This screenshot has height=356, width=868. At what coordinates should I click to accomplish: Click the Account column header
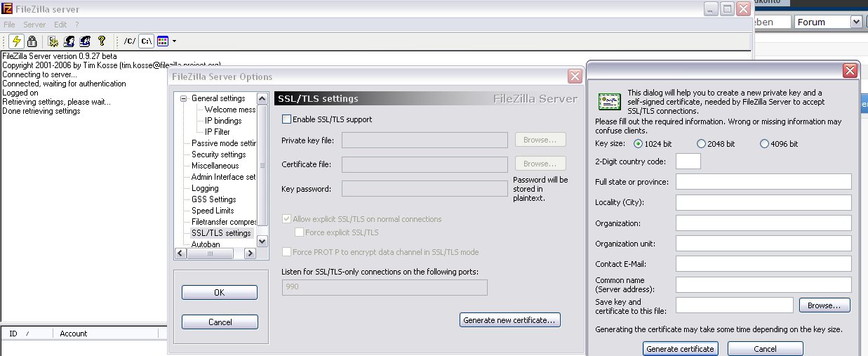click(106, 334)
